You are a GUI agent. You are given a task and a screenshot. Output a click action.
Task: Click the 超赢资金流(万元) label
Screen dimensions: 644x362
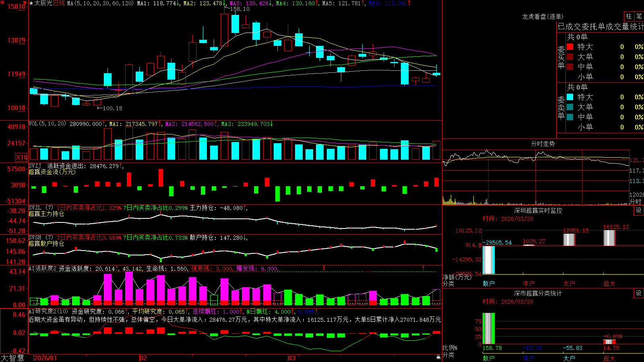coord(52,172)
